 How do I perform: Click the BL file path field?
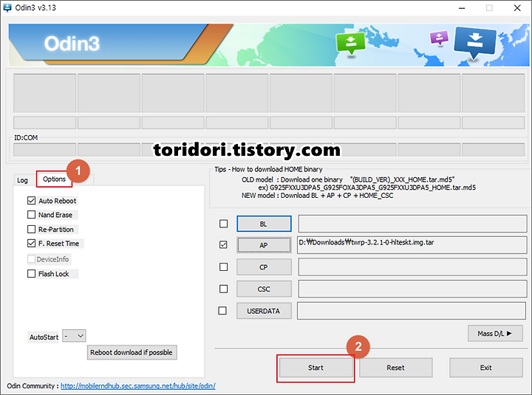[x=412, y=224]
